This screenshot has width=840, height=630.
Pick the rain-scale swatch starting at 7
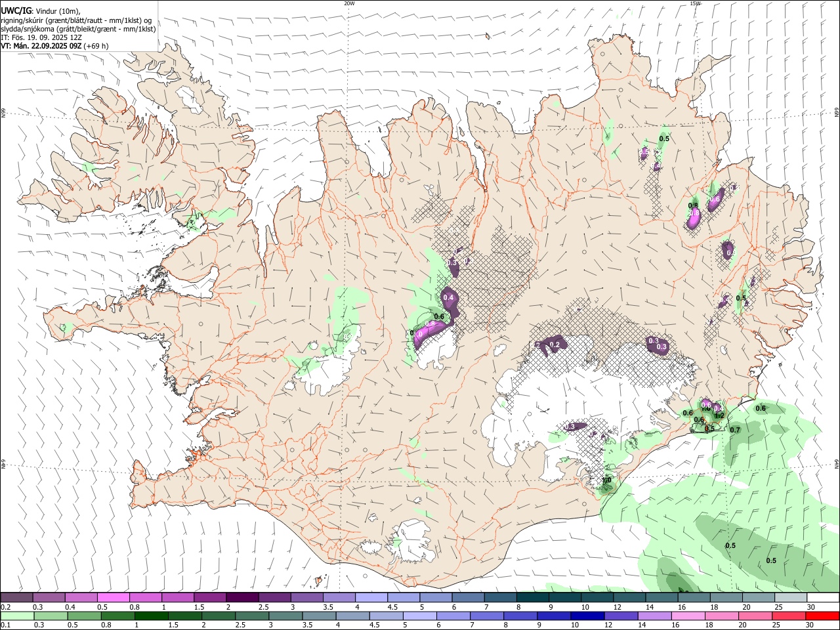[x=487, y=616]
